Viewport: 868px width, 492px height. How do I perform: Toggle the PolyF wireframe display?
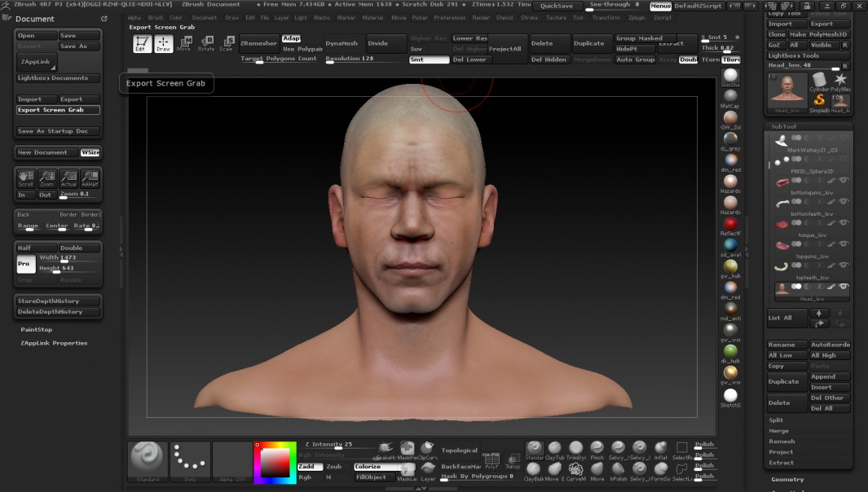[x=491, y=460]
